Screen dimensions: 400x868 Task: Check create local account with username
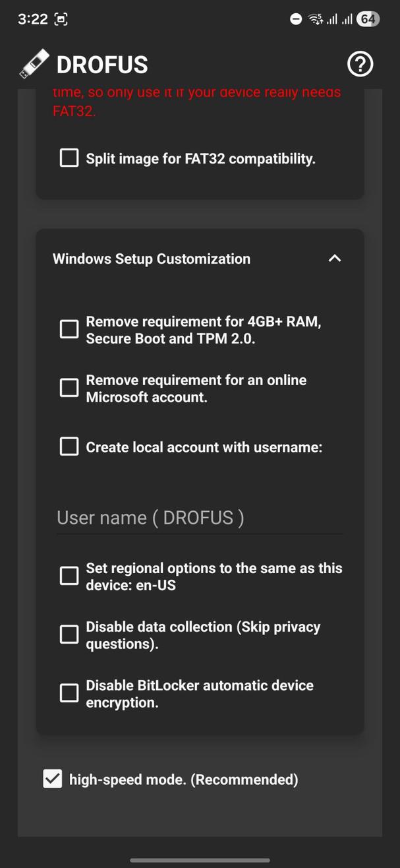pos(69,446)
